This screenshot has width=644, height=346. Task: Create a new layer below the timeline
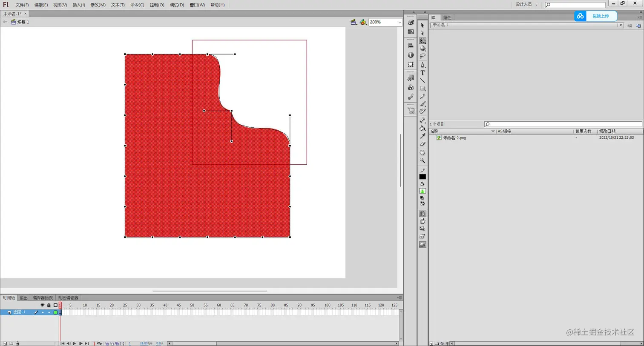point(5,343)
